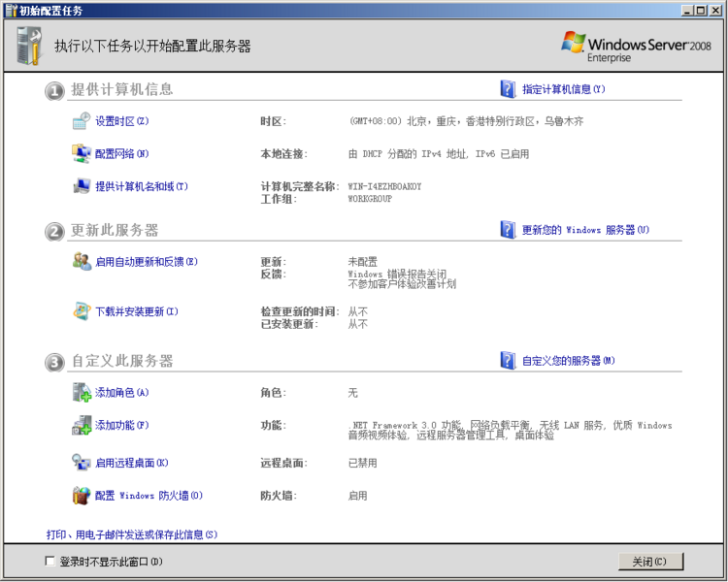
Task: Click the network computers icon for 配置网络
Action: click(82, 153)
